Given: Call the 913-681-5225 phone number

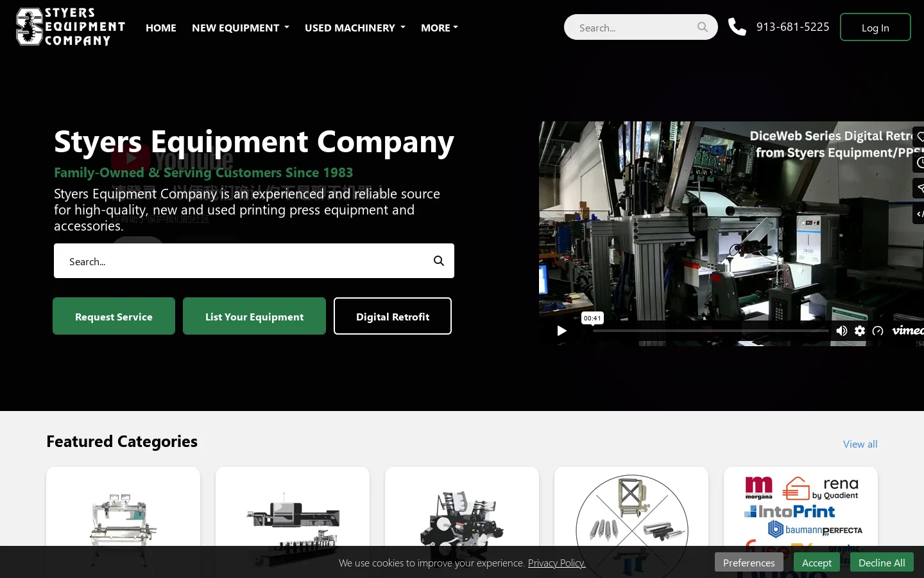Looking at the screenshot, I should point(792,27).
